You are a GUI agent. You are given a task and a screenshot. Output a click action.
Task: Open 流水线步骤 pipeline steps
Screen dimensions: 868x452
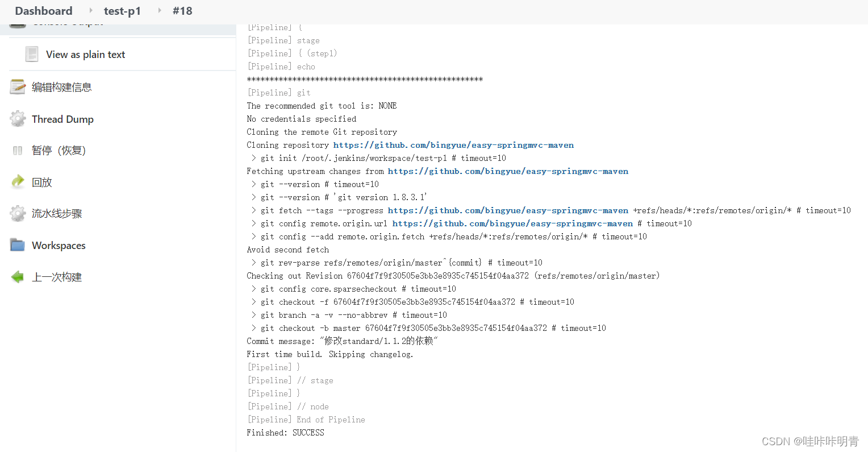point(57,214)
